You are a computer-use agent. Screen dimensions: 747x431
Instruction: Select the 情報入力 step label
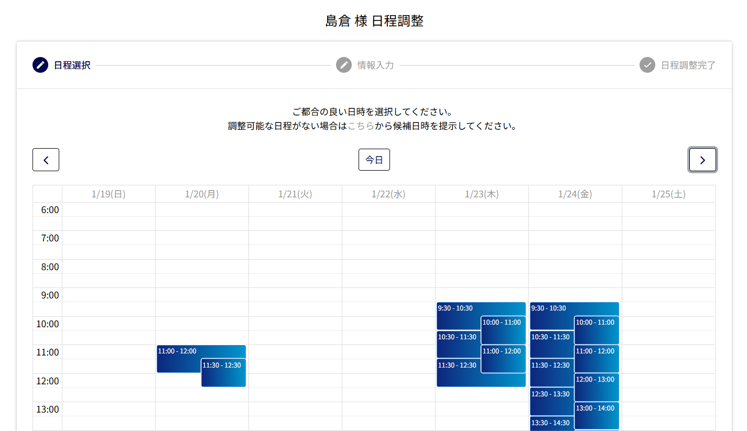pos(375,65)
